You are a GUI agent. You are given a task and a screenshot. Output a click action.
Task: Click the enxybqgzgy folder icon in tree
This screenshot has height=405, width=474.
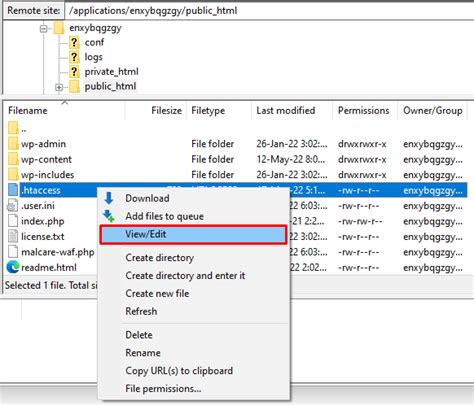coord(59,28)
